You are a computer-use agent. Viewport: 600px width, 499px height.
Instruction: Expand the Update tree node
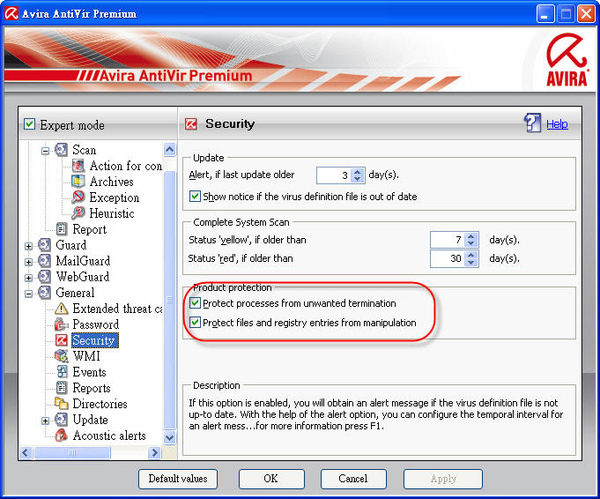pos(45,421)
